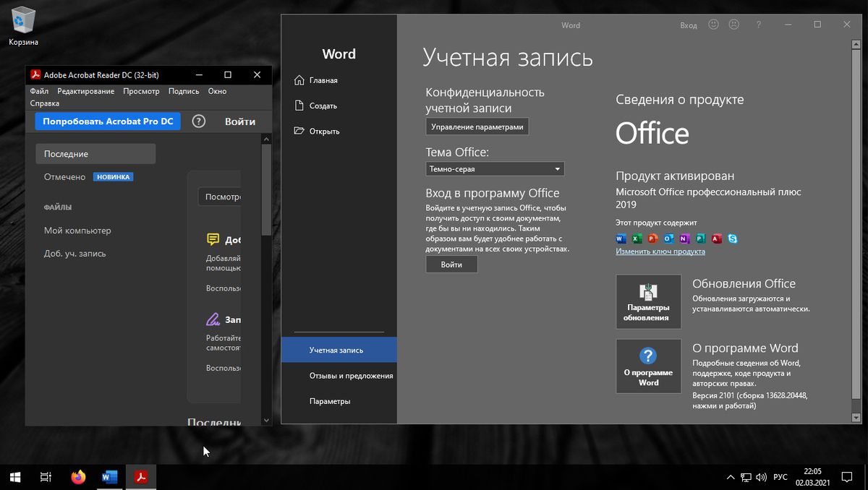Click the Publisher icon under product contents
The image size is (868, 490).
tap(700, 238)
